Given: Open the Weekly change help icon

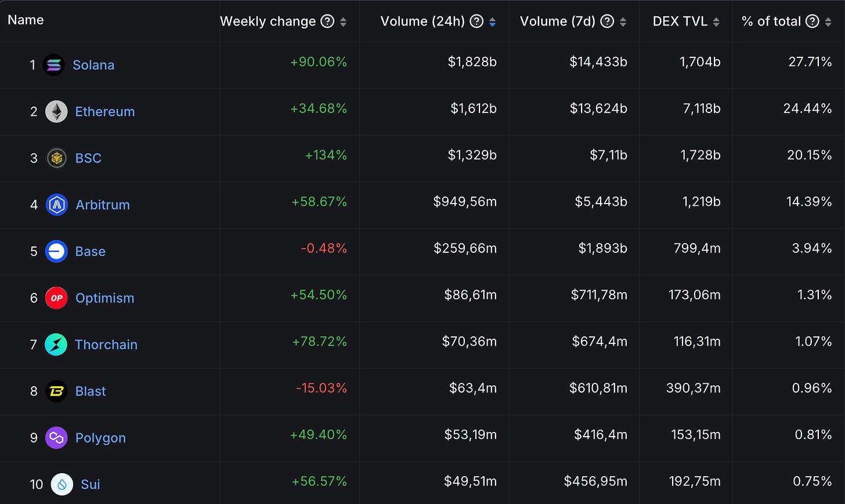Looking at the screenshot, I should click(327, 21).
